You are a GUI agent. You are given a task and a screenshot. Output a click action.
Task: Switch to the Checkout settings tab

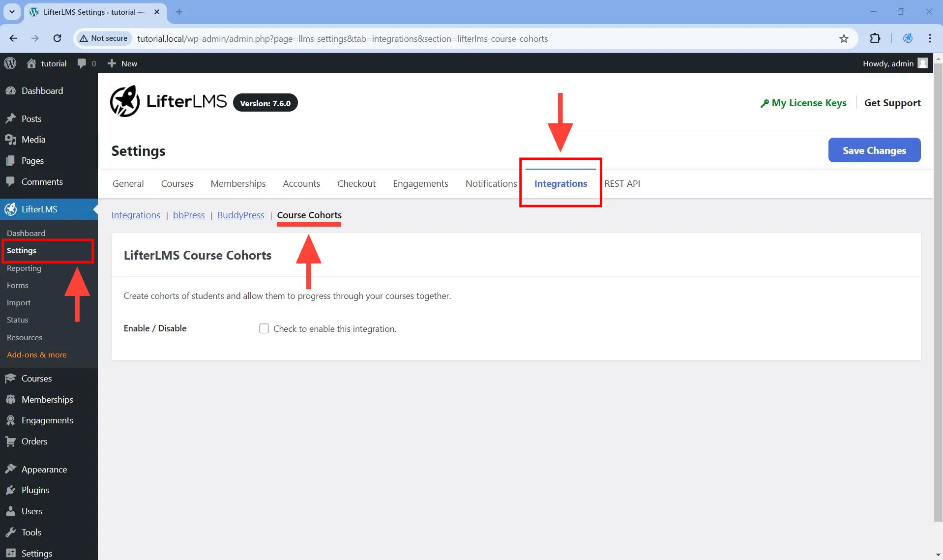[356, 183]
